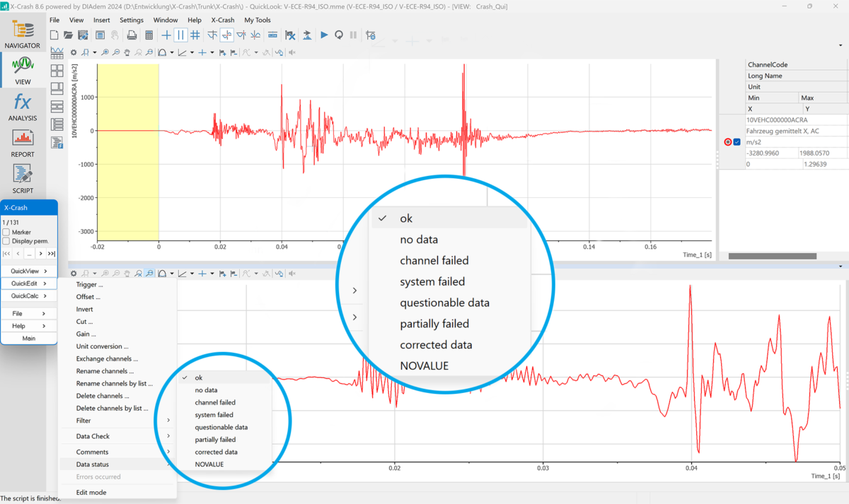Open the Data Check submenu
The width and height of the screenshot is (849, 504).
tap(117, 436)
